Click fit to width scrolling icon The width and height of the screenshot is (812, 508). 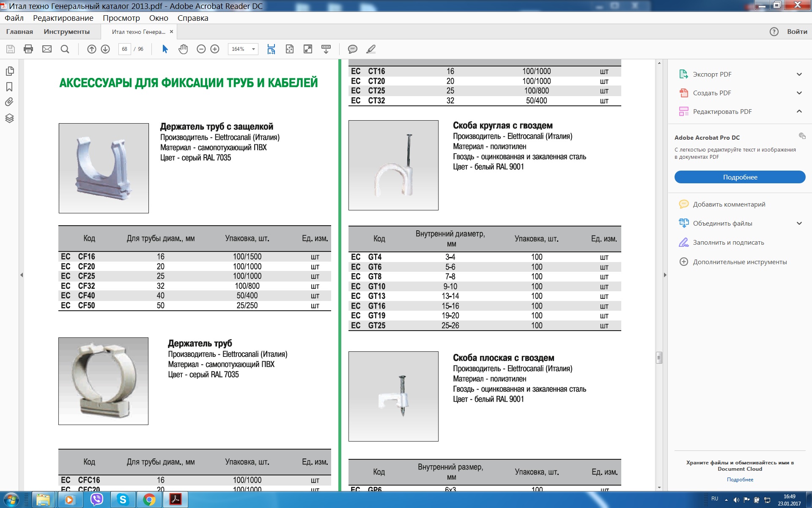coord(271,49)
